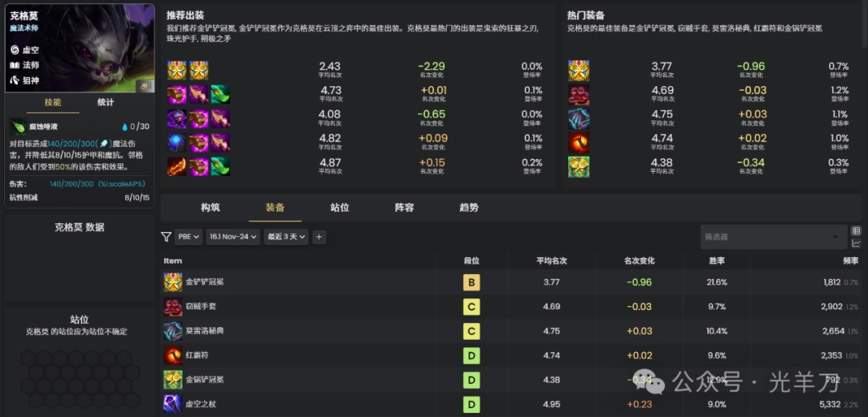The width and height of the screenshot is (868, 417).
Task: Click the 虚空之杖 item icon in table
Action: (x=173, y=404)
